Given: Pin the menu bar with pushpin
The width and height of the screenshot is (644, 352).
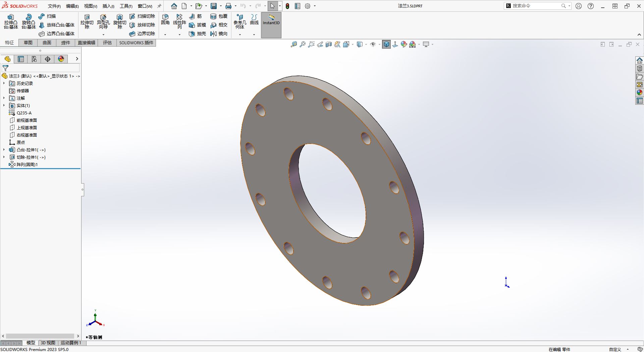Looking at the screenshot, I should pos(159,6).
